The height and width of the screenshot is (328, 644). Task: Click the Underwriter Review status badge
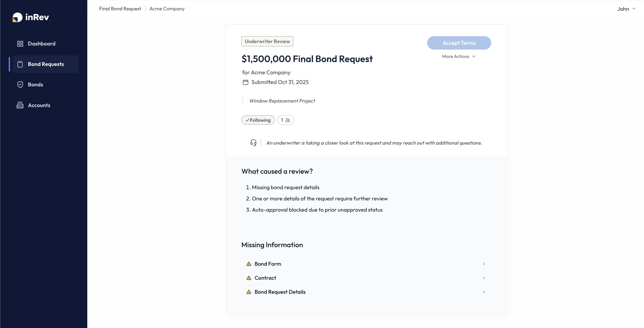click(267, 41)
